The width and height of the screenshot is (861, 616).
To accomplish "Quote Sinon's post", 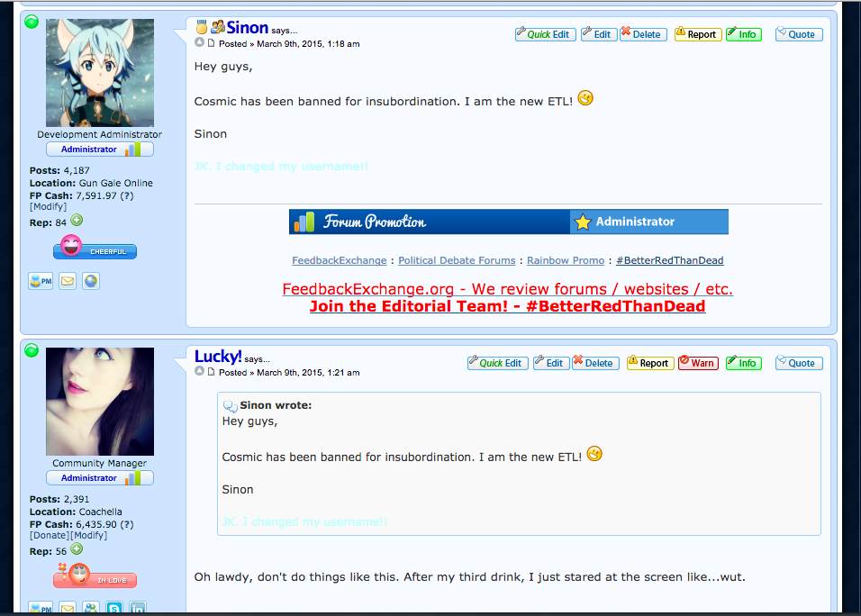I will click(799, 34).
